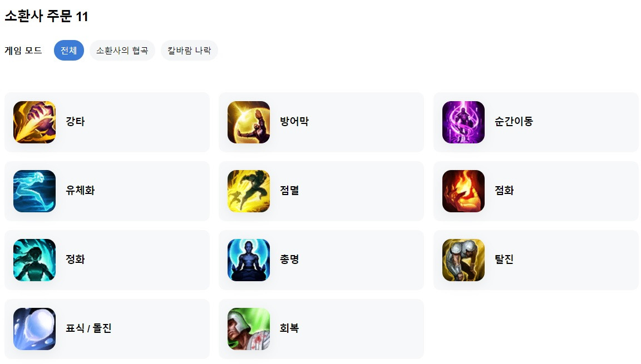Select the 방어막 (Barrier) spell icon
Screen dimensions: 641x364
click(x=249, y=122)
